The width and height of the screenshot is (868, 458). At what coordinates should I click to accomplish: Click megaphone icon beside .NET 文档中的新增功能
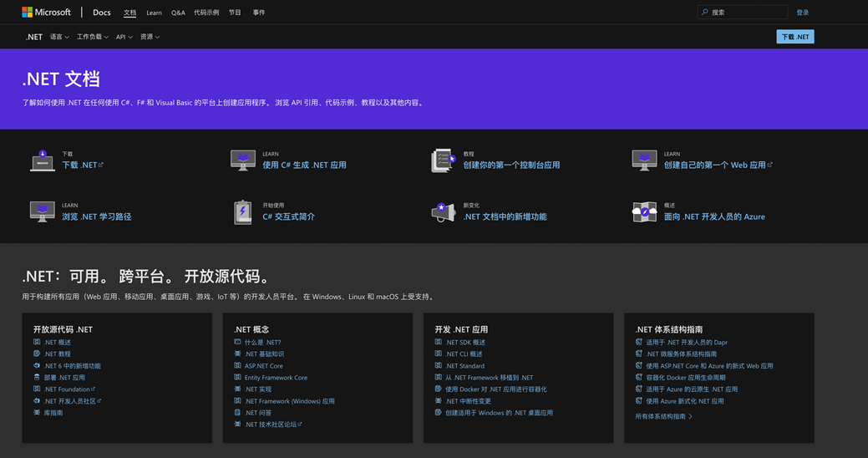(x=443, y=212)
